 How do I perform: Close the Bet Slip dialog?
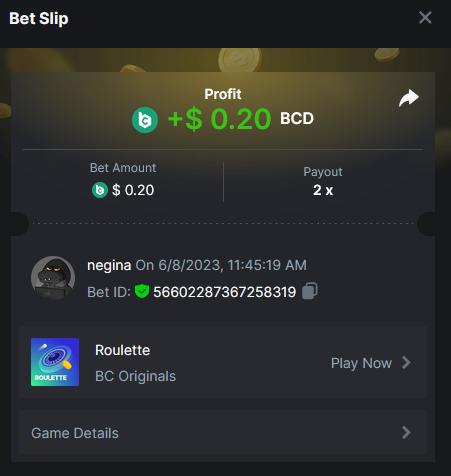[x=425, y=17]
